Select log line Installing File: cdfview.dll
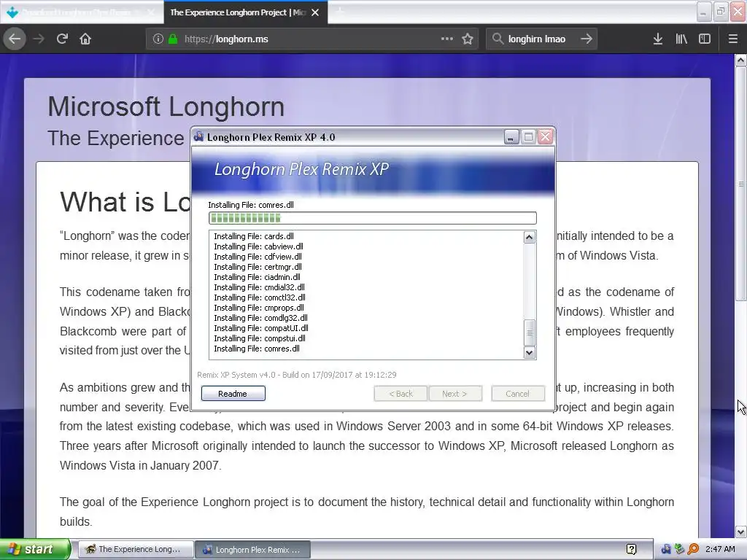Screen dimensions: 747x560 click(258, 257)
